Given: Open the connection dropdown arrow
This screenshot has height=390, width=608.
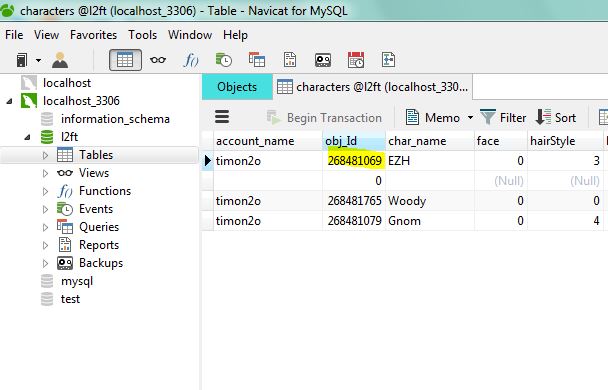Looking at the screenshot, I should click(38, 60).
